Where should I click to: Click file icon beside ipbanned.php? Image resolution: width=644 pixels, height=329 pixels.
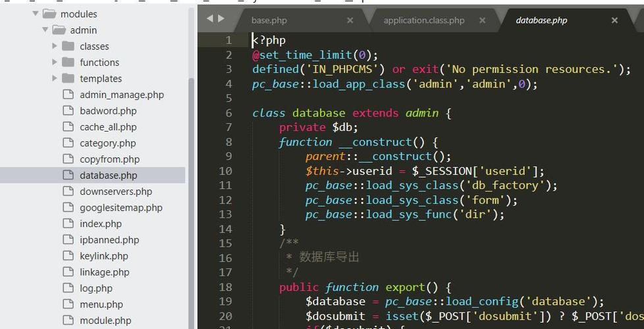[68, 240]
